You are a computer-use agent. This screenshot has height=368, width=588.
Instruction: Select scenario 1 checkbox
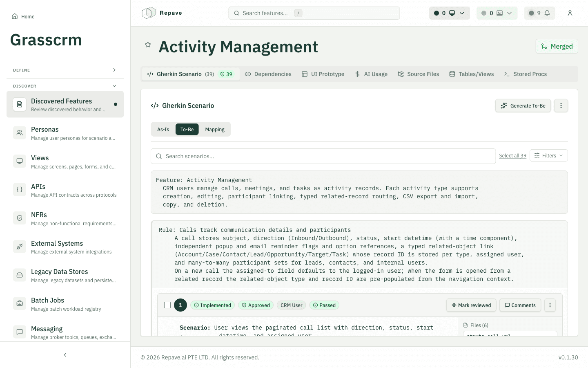coord(167,305)
